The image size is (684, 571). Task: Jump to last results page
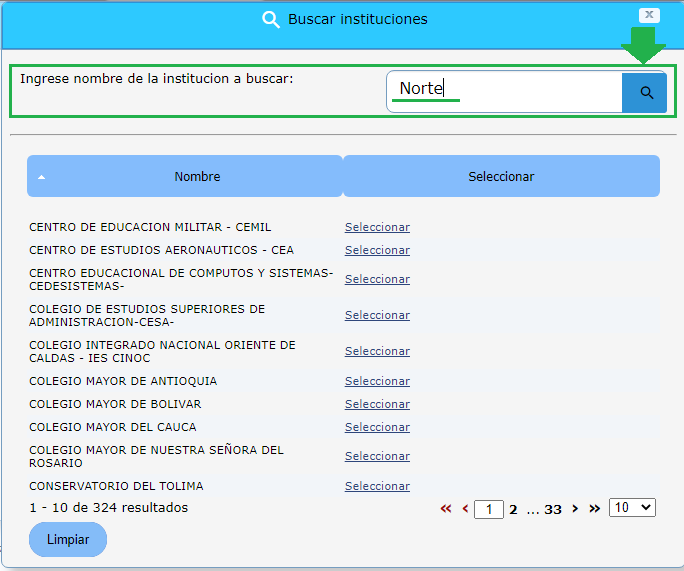pos(595,509)
